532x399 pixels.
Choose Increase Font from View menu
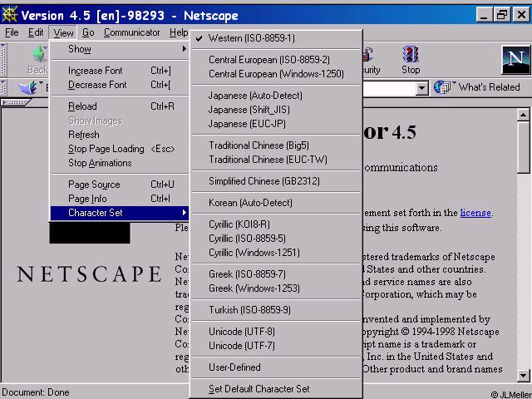click(120, 71)
